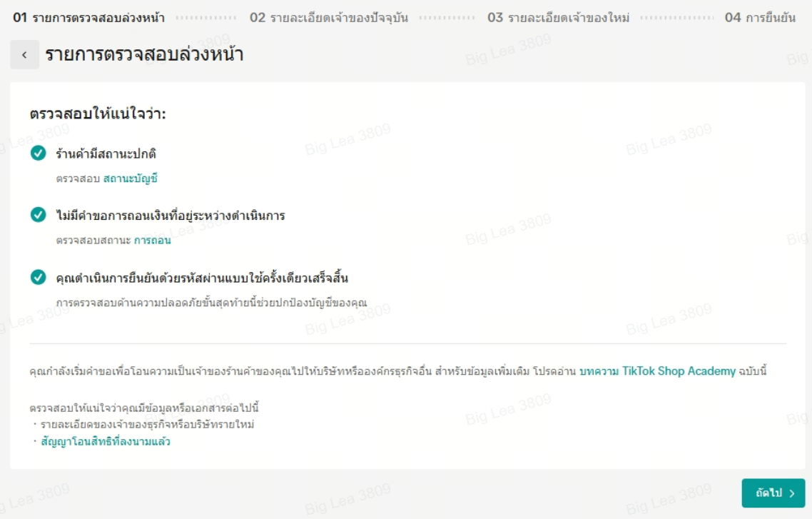Click the ไม่มีคำขอการถอนเงินที่อยู่ระหว่างดำเนินการ item text

(x=171, y=216)
